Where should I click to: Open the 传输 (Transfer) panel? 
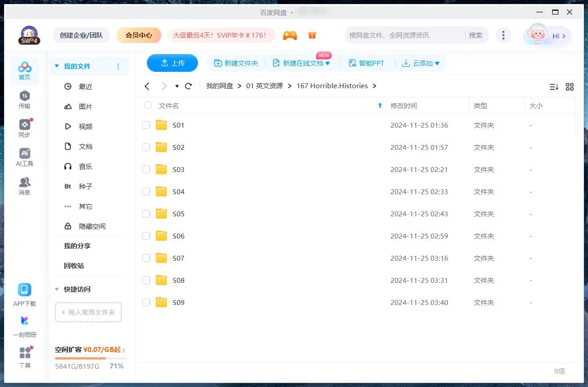[24, 100]
